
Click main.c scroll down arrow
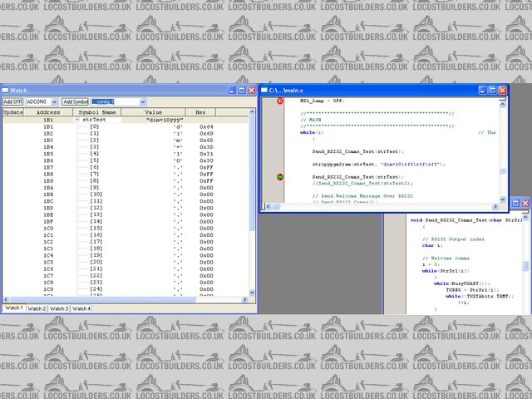(502, 199)
